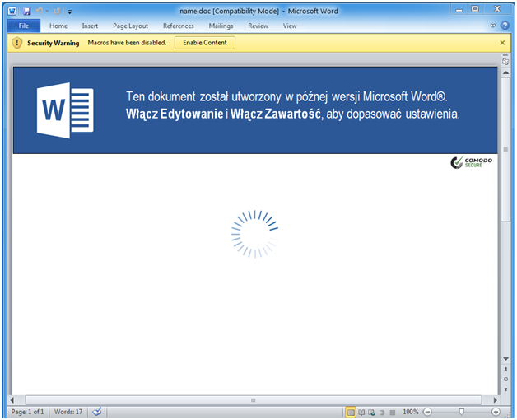Click the zoom out minus button

click(x=427, y=411)
